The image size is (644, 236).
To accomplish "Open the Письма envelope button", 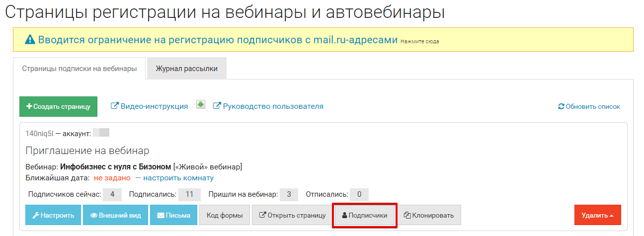I will point(173,215).
